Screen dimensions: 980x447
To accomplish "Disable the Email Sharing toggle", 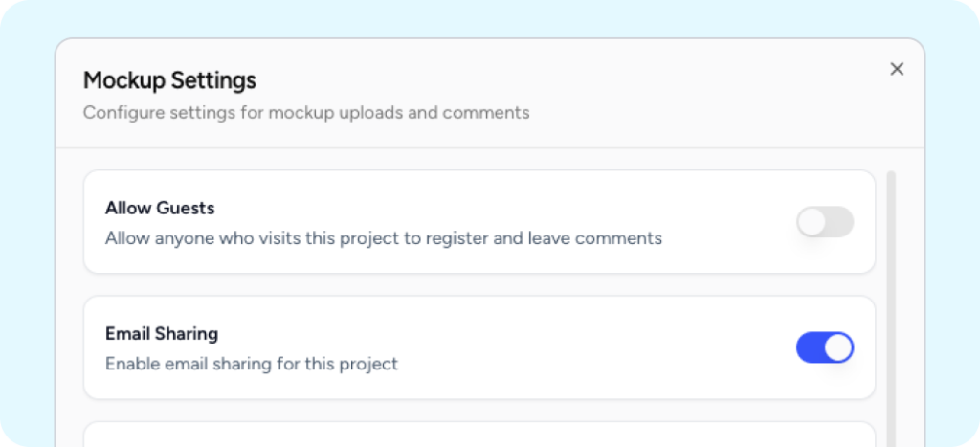I will tap(824, 347).
